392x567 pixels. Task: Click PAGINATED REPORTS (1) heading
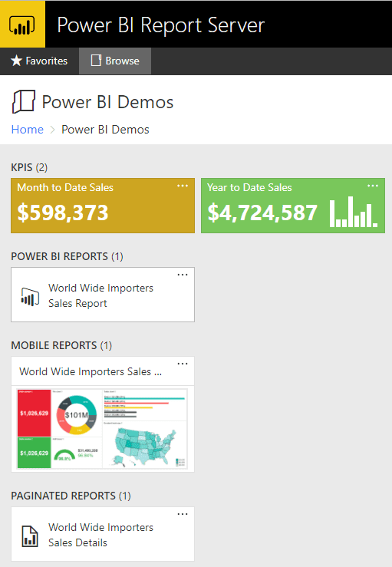pyautogui.click(x=71, y=496)
